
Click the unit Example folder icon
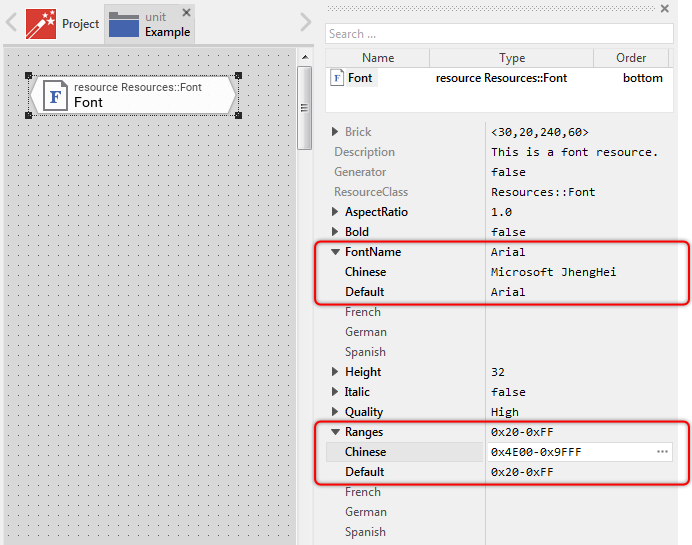click(x=123, y=24)
